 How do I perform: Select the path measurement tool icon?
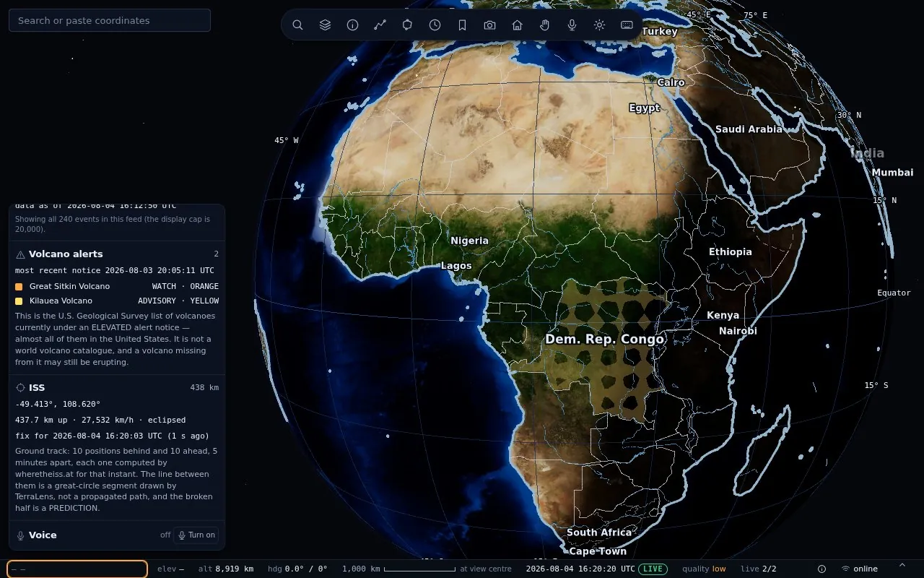pos(380,25)
